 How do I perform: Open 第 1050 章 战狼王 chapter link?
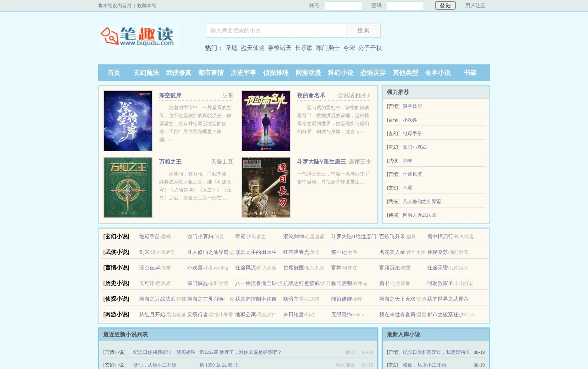pyautogui.click(x=219, y=365)
